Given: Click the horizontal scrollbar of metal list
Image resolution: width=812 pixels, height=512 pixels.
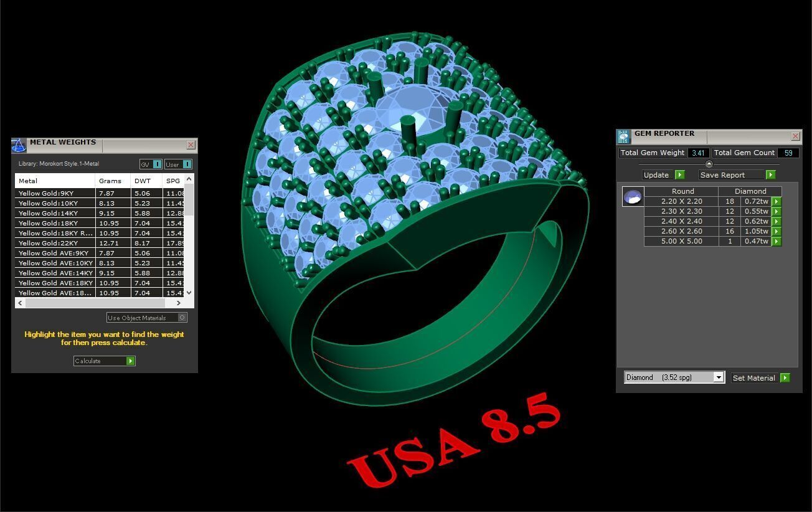Looking at the screenshot, I should (x=95, y=303).
